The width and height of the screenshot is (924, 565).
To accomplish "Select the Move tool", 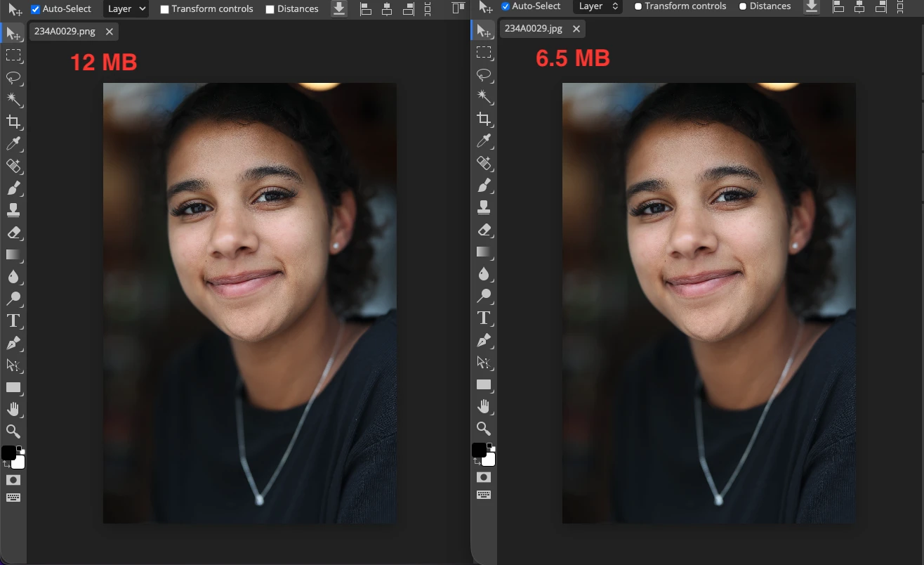I will coord(14,32).
